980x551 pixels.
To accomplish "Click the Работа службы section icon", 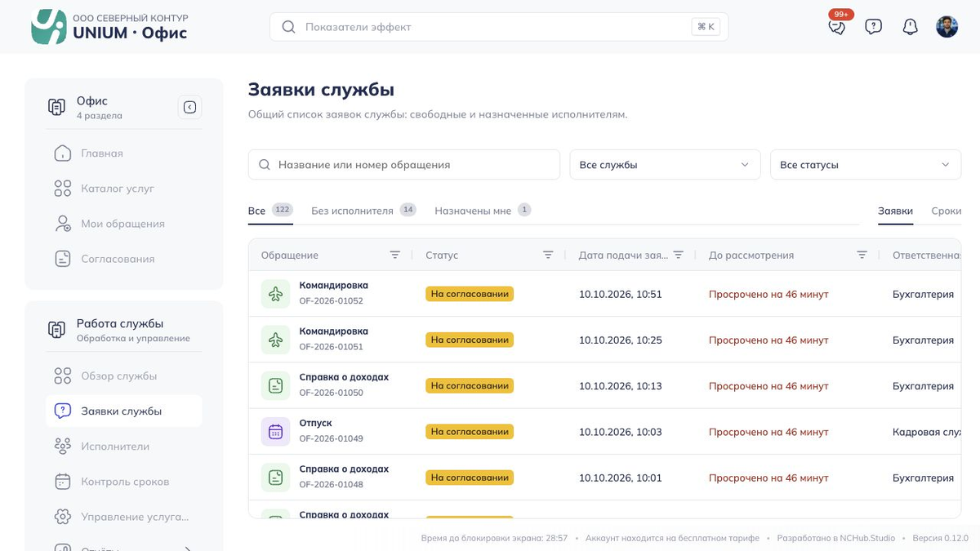I will click(56, 330).
